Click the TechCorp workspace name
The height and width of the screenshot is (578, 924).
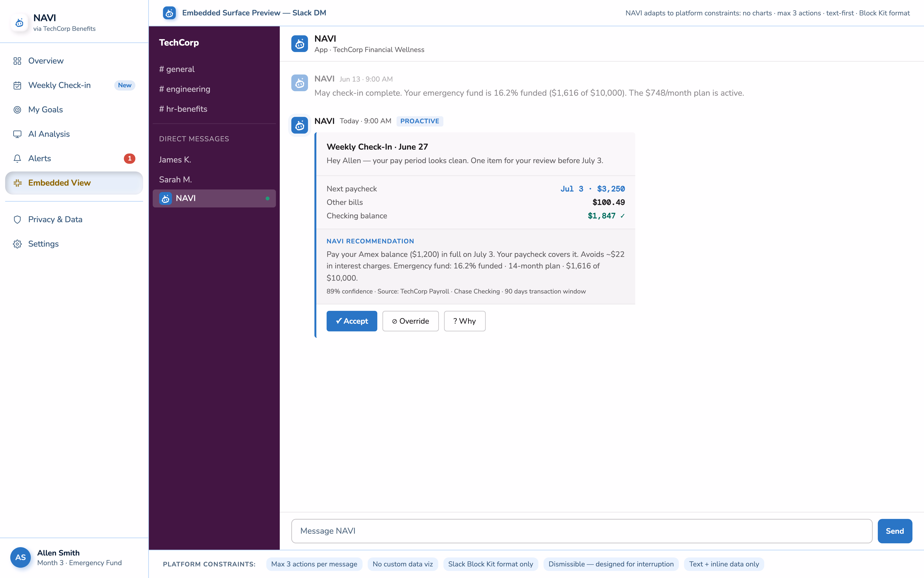179,42
